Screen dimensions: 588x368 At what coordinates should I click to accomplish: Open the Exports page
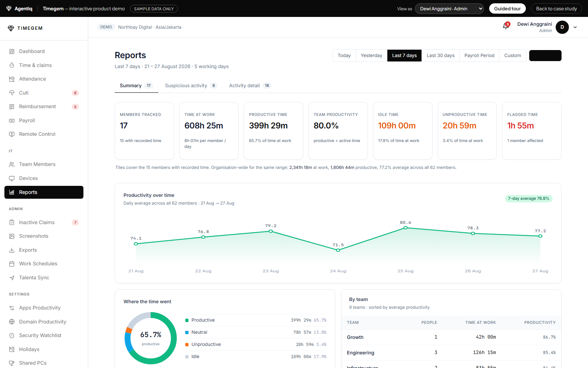click(x=44, y=250)
